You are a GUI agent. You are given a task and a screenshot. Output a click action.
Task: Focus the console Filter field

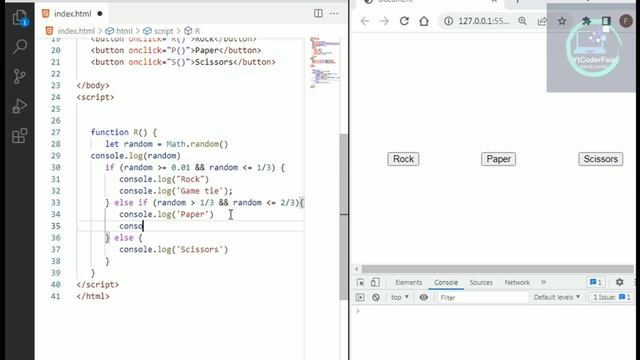482,298
